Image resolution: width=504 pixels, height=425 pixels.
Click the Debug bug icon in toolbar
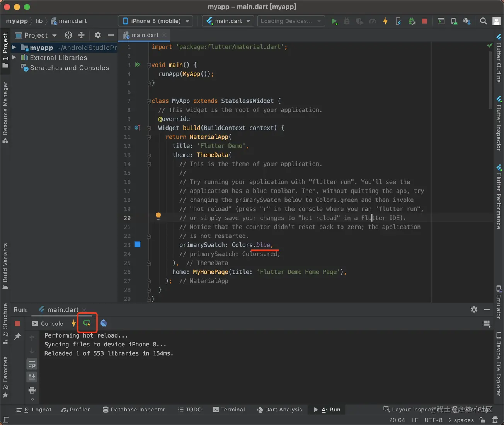tap(347, 21)
